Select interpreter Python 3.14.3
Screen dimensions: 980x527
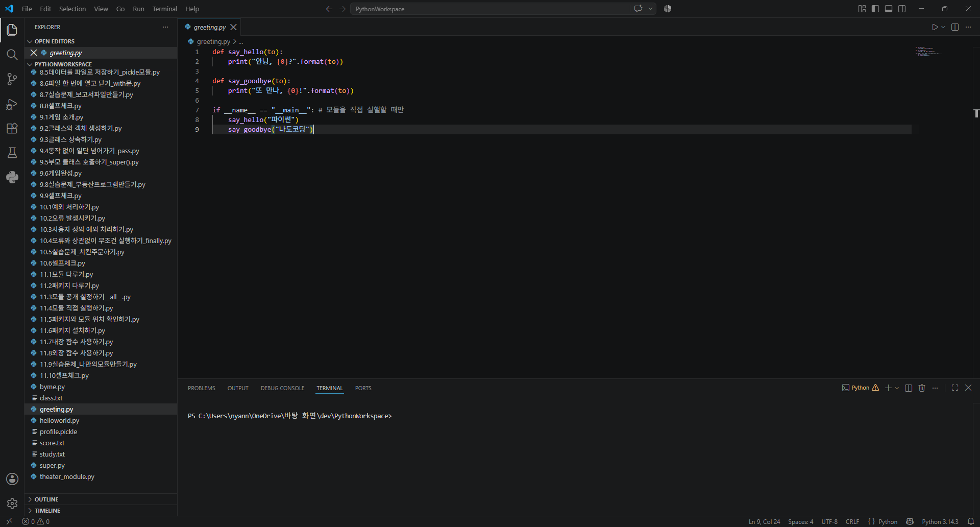point(940,521)
